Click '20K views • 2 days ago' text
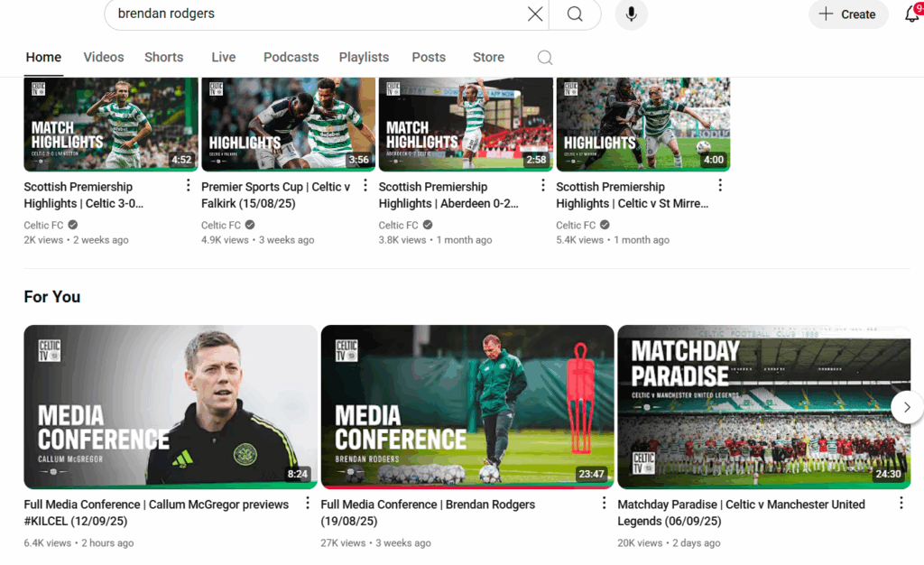924x565 pixels. tap(669, 542)
